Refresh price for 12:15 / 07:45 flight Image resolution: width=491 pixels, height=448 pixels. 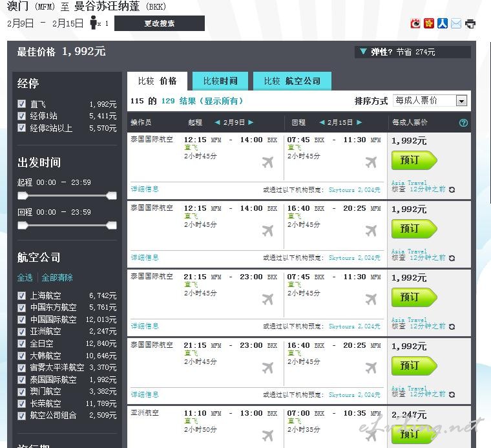pos(452,189)
